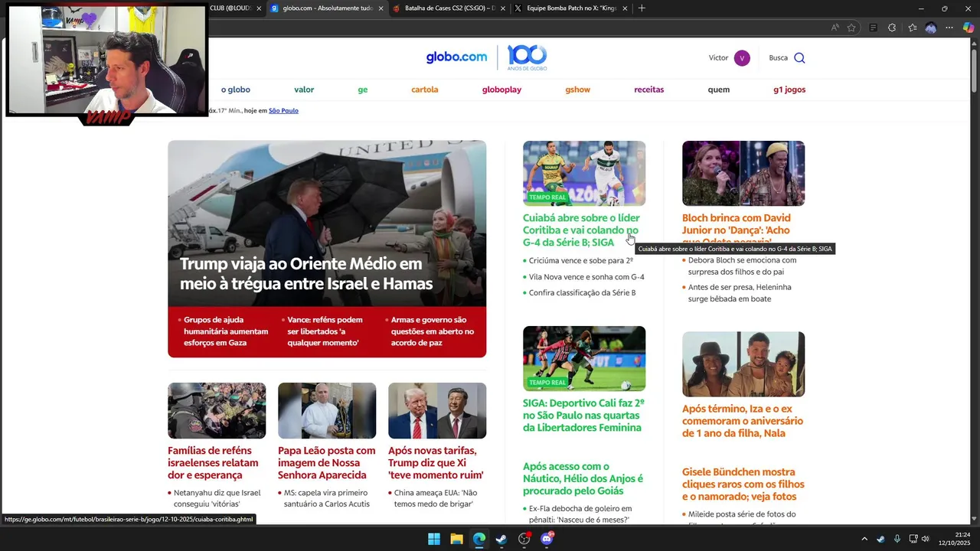This screenshot has height=551, width=980.
Task: Click the Steam system tray icon
Action: [x=880, y=539]
